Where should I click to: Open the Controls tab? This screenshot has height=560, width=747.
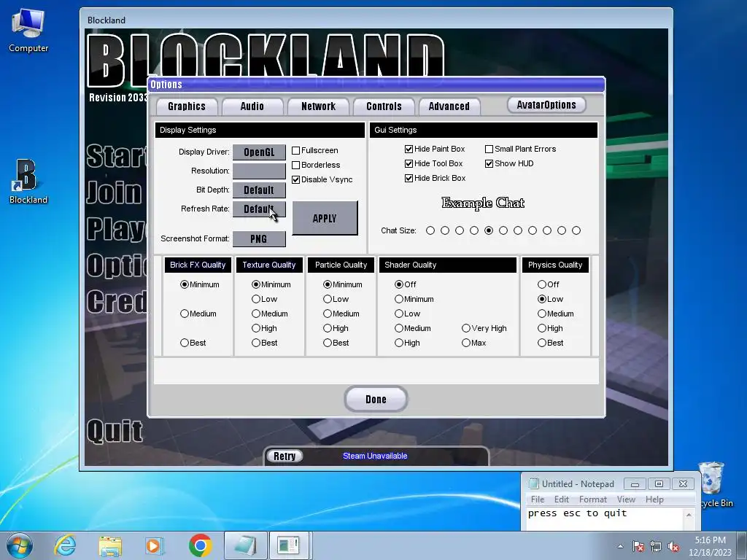tap(384, 106)
